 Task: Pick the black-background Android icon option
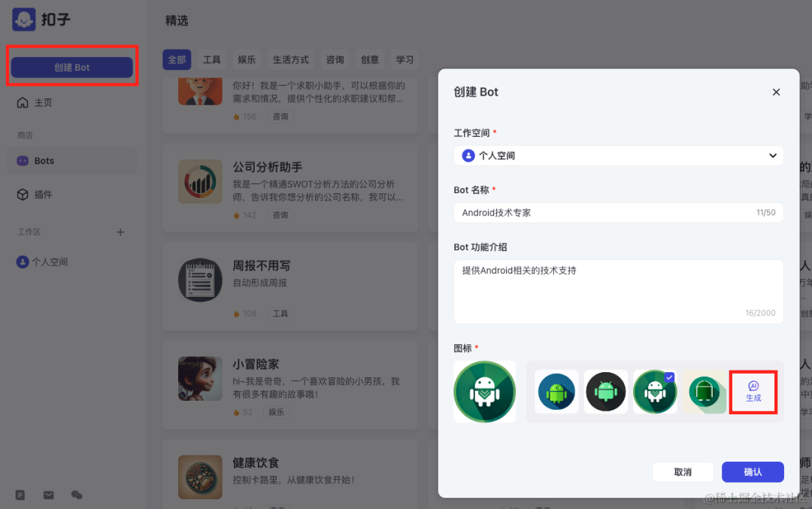pyautogui.click(x=606, y=392)
